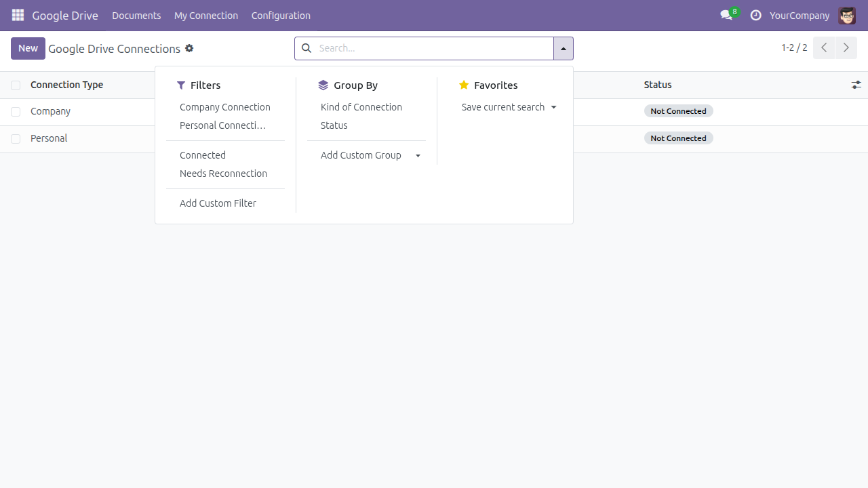Click the New button
This screenshot has height=488, width=868.
click(x=28, y=48)
